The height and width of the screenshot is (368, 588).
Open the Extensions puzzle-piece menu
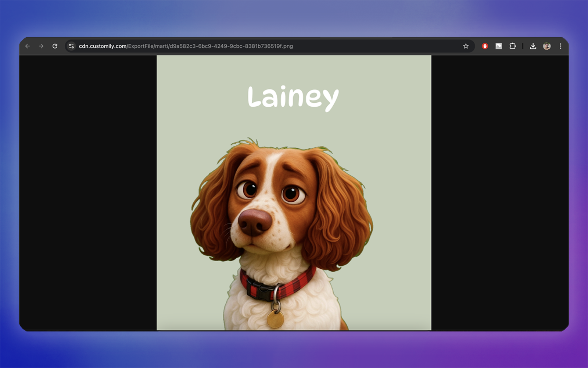pyautogui.click(x=512, y=46)
